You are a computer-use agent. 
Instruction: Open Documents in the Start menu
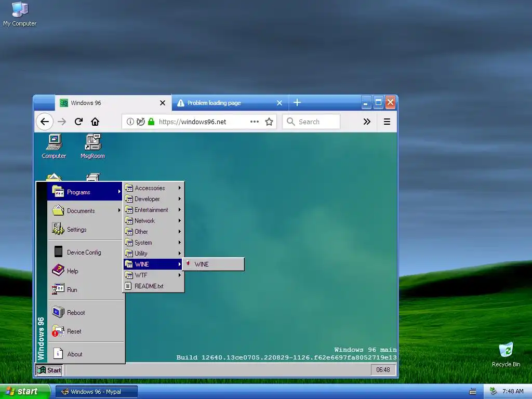click(x=85, y=211)
